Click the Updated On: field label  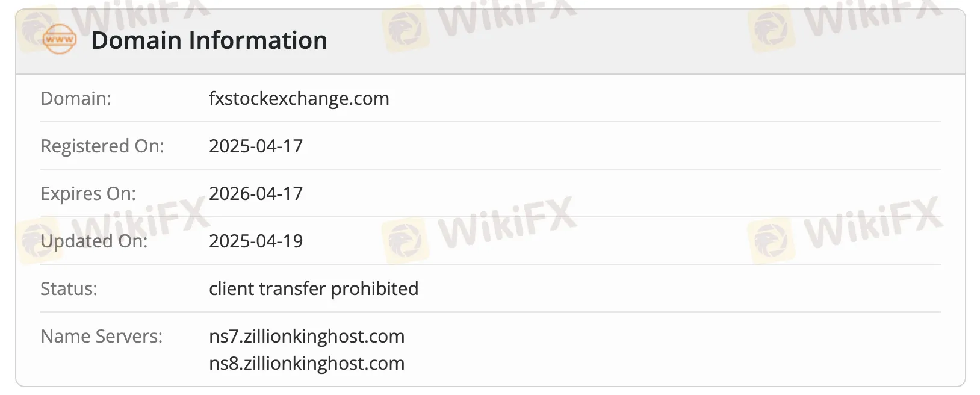point(94,241)
